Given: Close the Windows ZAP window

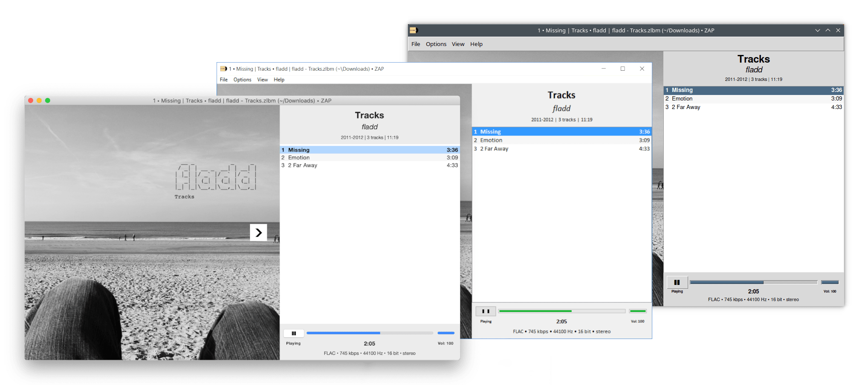Looking at the screenshot, I should [642, 69].
